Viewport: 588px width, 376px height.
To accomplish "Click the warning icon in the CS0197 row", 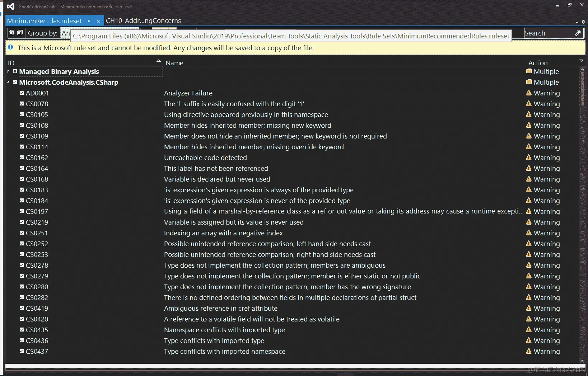I will (529, 211).
